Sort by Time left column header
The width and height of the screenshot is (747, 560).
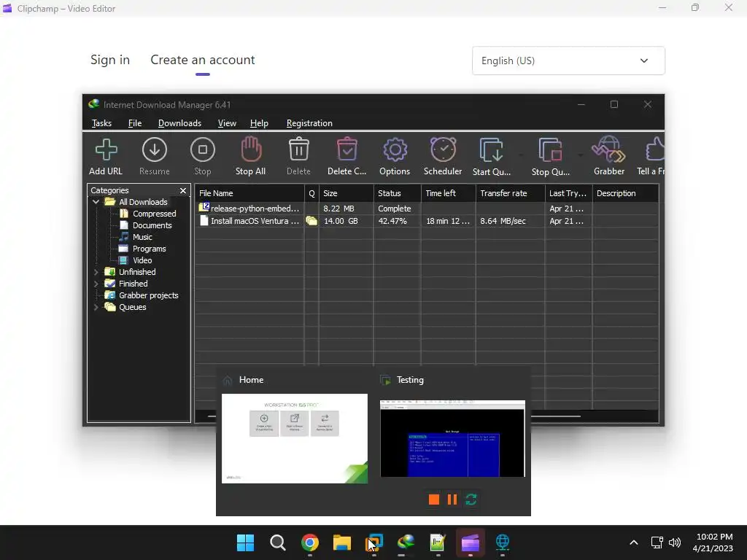tap(449, 193)
